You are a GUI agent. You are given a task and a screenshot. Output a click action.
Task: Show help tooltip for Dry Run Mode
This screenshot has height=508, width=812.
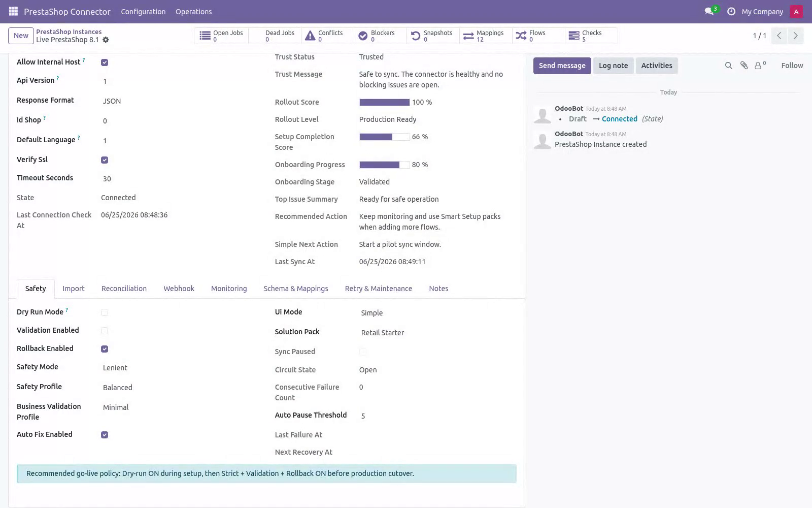[66, 310]
